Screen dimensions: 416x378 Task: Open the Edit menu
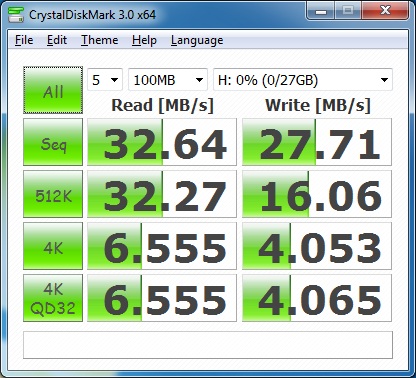click(57, 40)
